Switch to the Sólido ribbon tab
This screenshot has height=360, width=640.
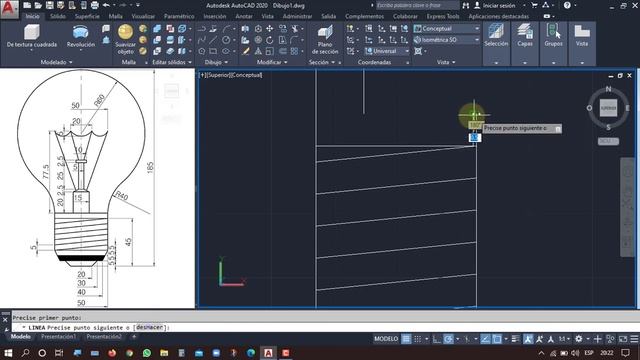click(x=58, y=16)
